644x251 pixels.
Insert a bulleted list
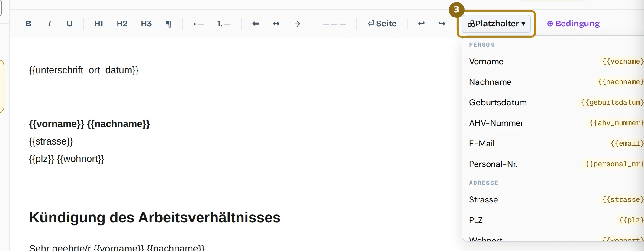199,24
